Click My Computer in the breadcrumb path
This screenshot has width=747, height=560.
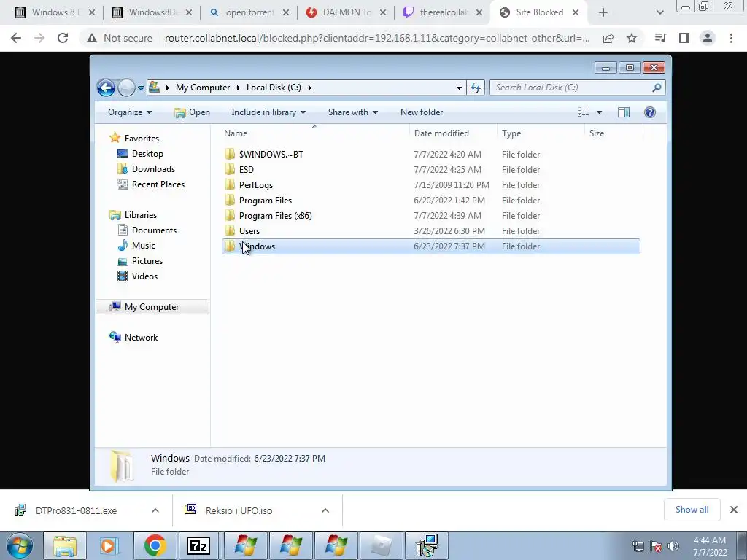pyautogui.click(x=203, y=87)
